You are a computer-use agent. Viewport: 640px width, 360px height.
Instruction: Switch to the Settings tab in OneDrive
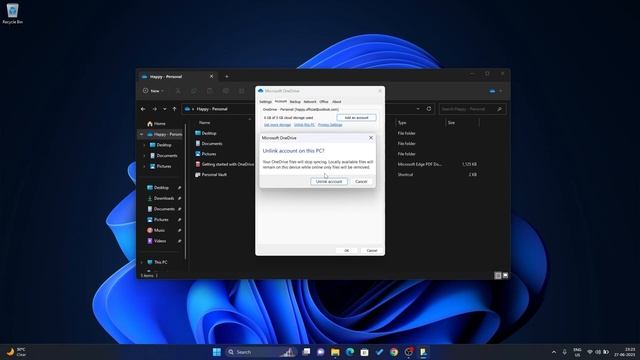pos(265,102)
